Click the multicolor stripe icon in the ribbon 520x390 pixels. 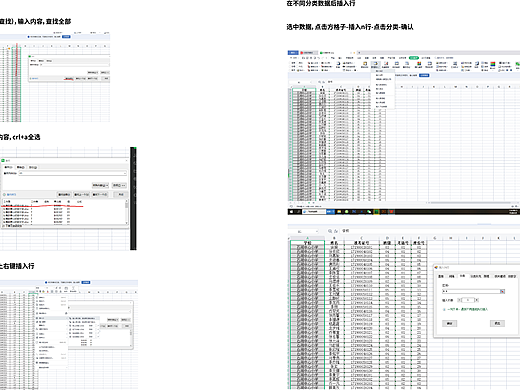[x=493, y=64]
